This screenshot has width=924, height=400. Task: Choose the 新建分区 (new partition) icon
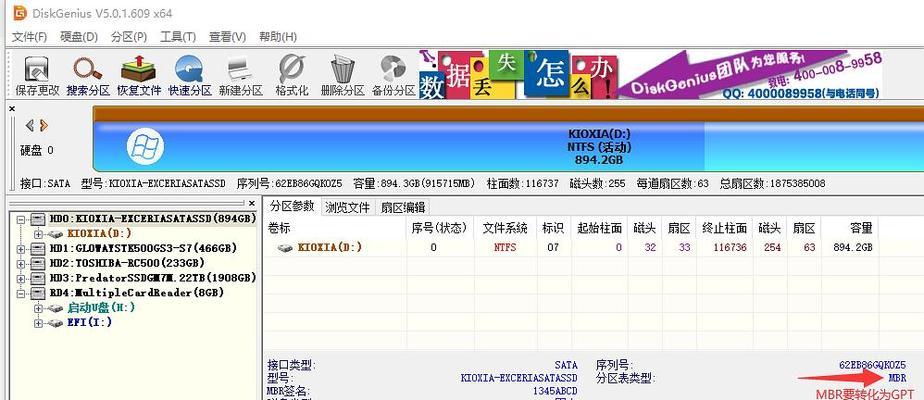(x=240, y=75)
